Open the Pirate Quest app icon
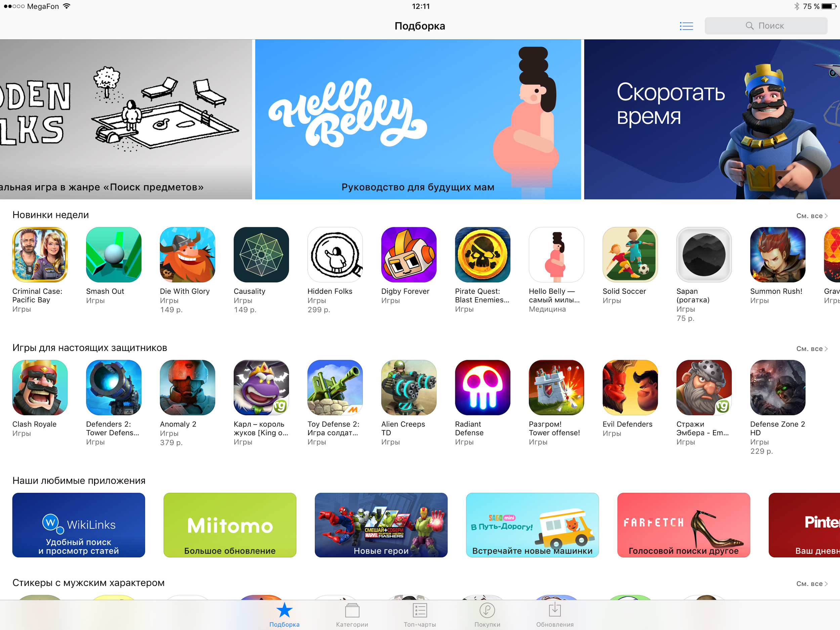The width and height of the screenshot is (840, 630). [x=482, y=254]
